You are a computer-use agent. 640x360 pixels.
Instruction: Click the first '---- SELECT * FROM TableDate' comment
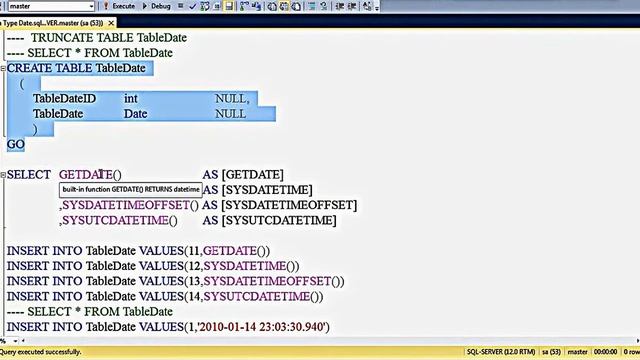click(x=90, y=53)
